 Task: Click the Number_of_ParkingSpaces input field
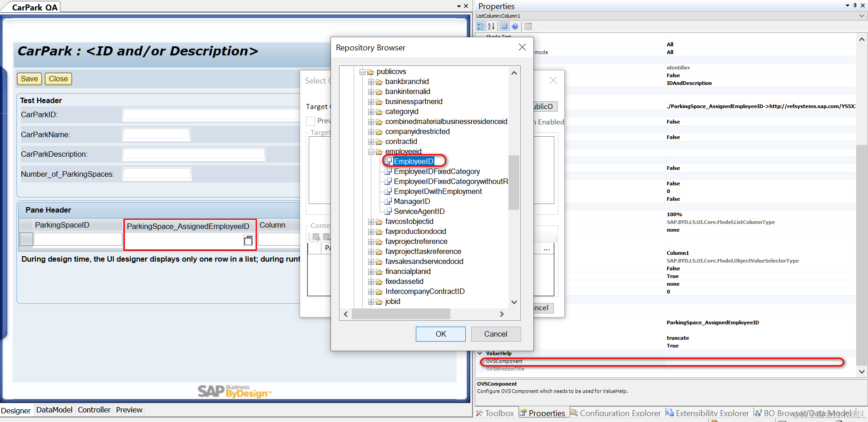[157, 174]
